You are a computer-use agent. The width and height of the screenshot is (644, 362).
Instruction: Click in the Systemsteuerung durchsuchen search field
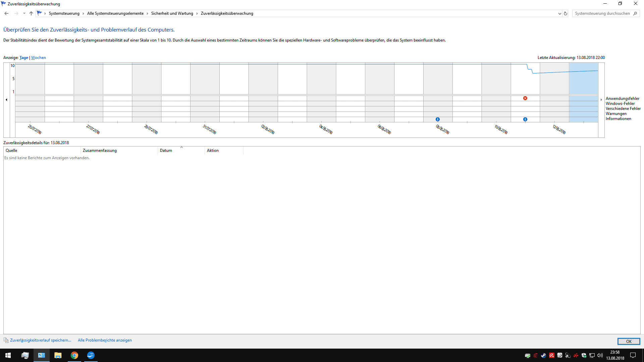click(x=602, y=13)
